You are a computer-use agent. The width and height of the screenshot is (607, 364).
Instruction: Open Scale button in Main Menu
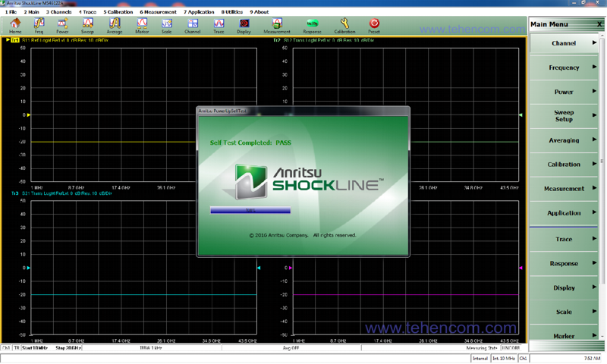564,312
